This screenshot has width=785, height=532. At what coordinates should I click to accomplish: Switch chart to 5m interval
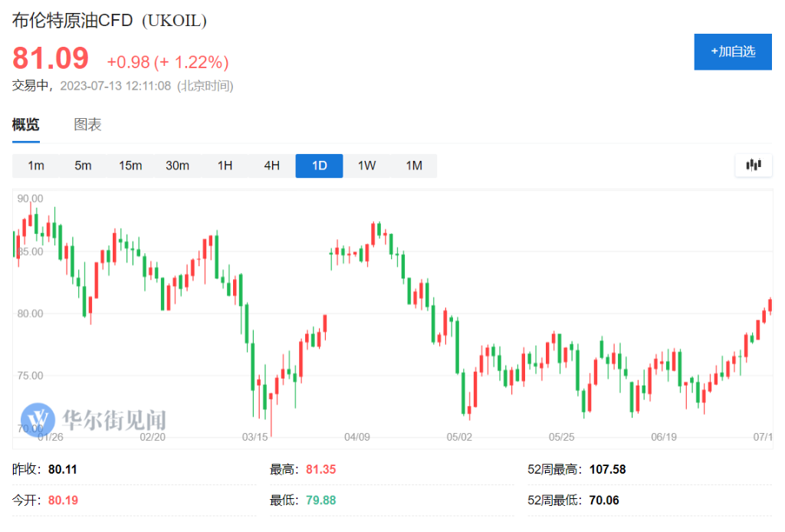[x=83, y=166]
